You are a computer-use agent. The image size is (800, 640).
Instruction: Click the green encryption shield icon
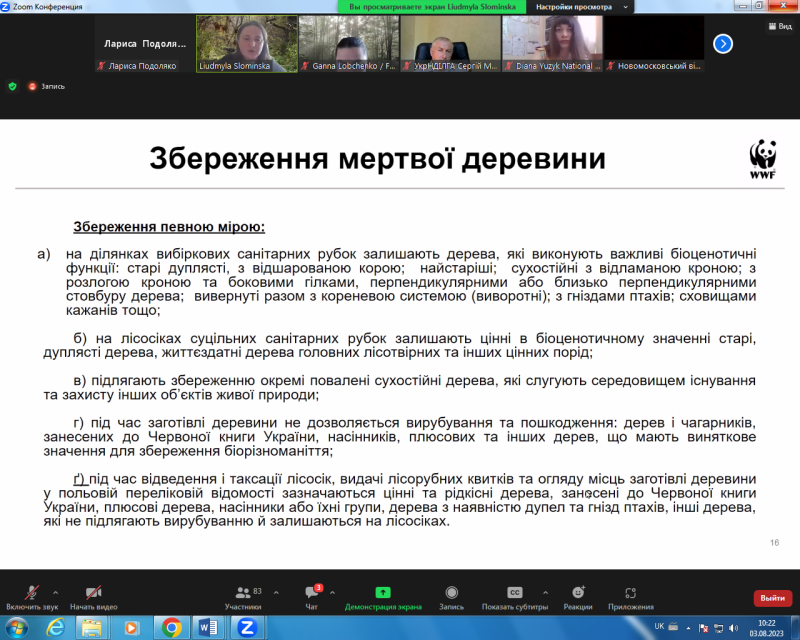(12, 86)
